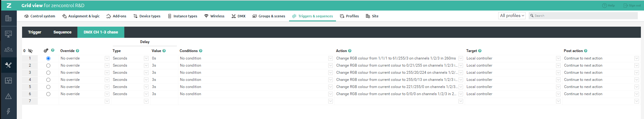
Task: Select radio button for row 1
Action: coord(48,58)
